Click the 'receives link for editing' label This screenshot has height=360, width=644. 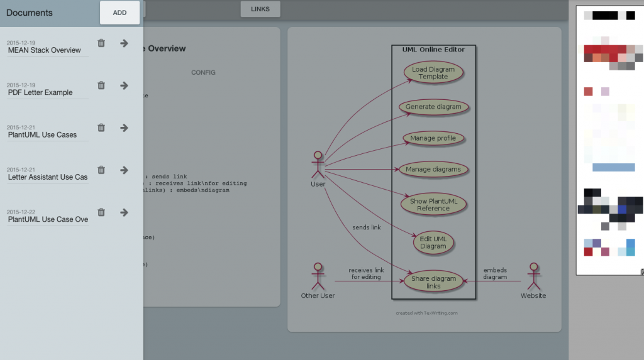(x=366, y=273)
